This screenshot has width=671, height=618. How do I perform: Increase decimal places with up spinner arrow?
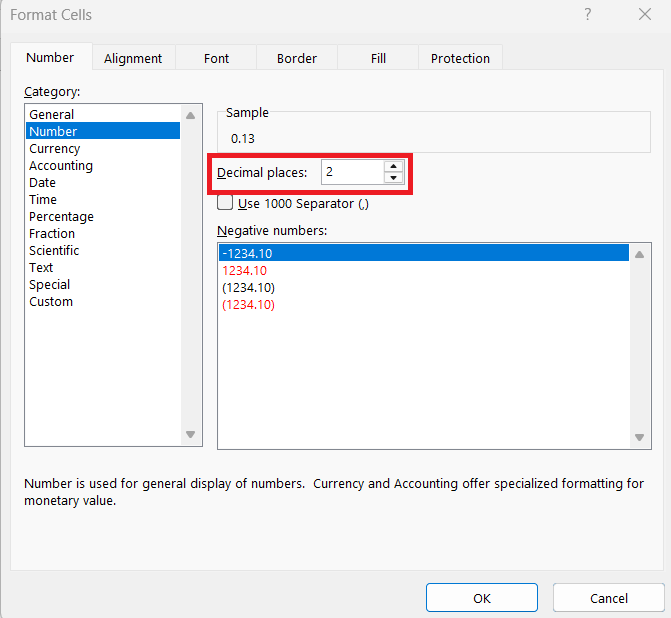point(394,166)
